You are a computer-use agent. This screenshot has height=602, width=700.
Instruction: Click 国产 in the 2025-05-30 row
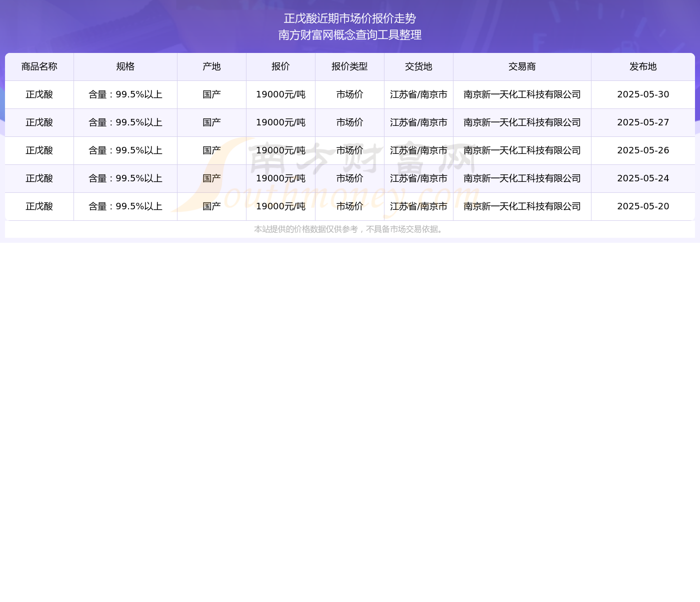pyautogui.click(x=211, y=94)
